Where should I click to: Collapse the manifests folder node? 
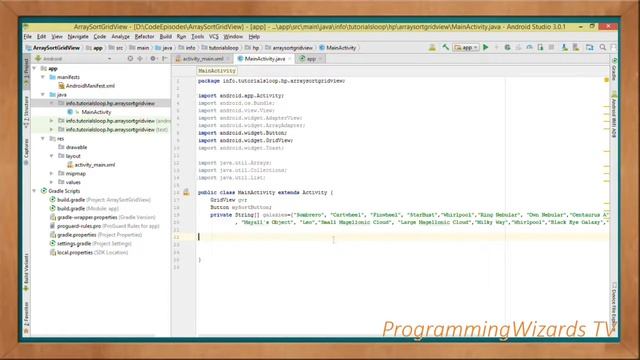43,77
